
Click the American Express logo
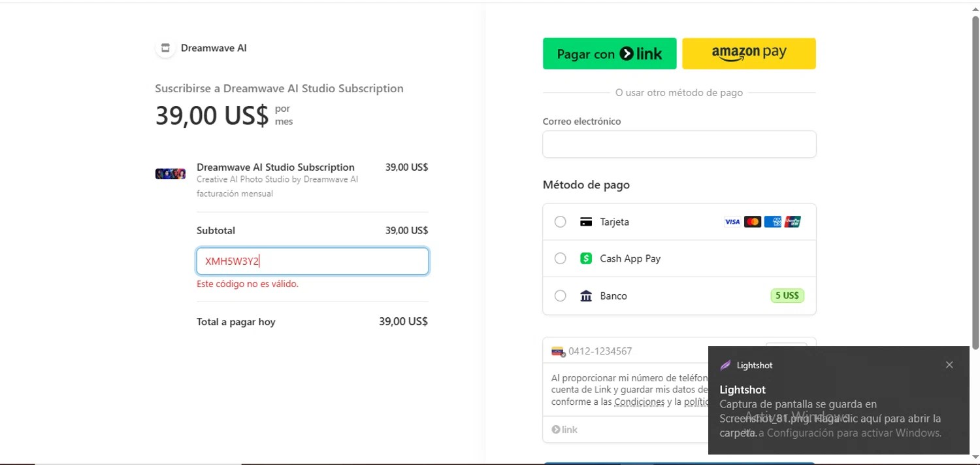coord(772,222)
